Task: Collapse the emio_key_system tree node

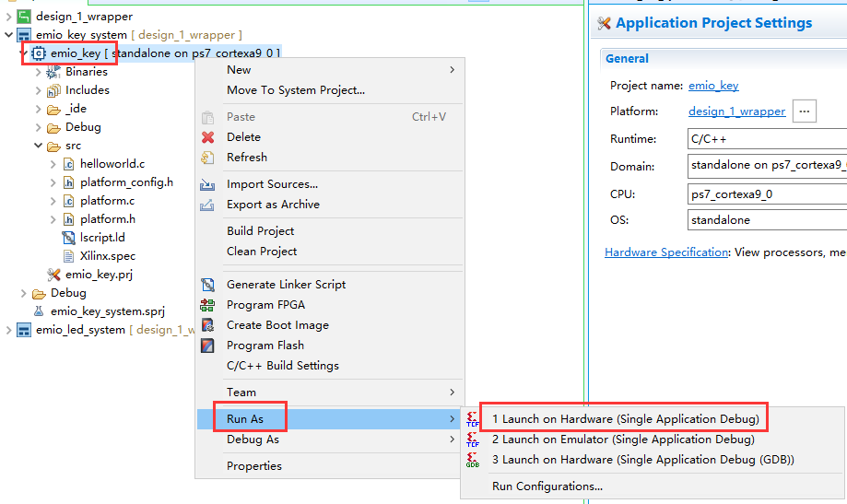Action: click(8, 35)
